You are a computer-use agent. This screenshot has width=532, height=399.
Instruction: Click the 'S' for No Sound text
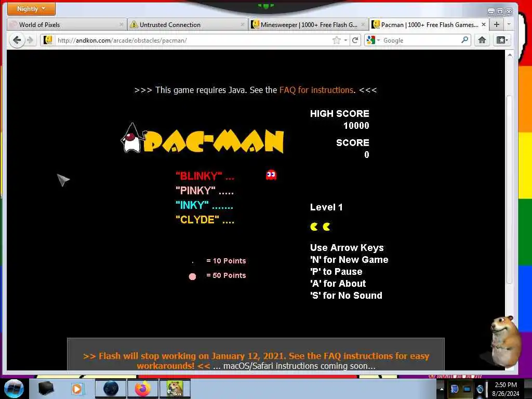coord(346,296)
